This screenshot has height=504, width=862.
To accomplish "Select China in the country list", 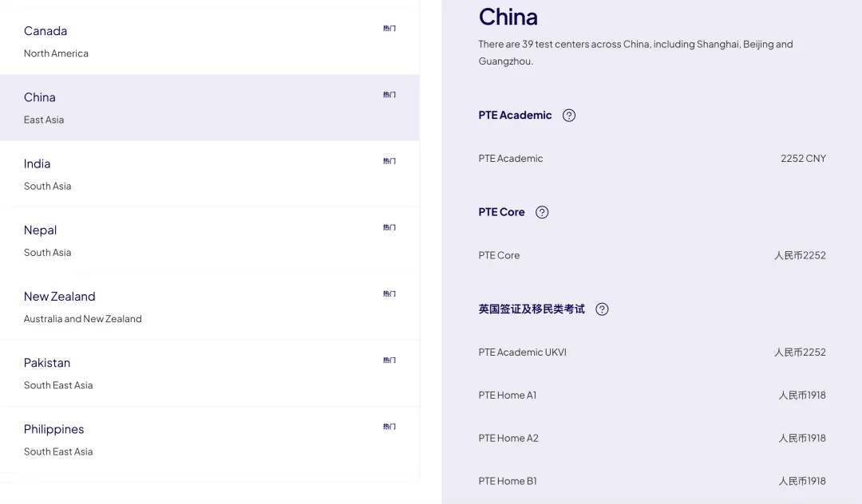I will click(209, 108).
